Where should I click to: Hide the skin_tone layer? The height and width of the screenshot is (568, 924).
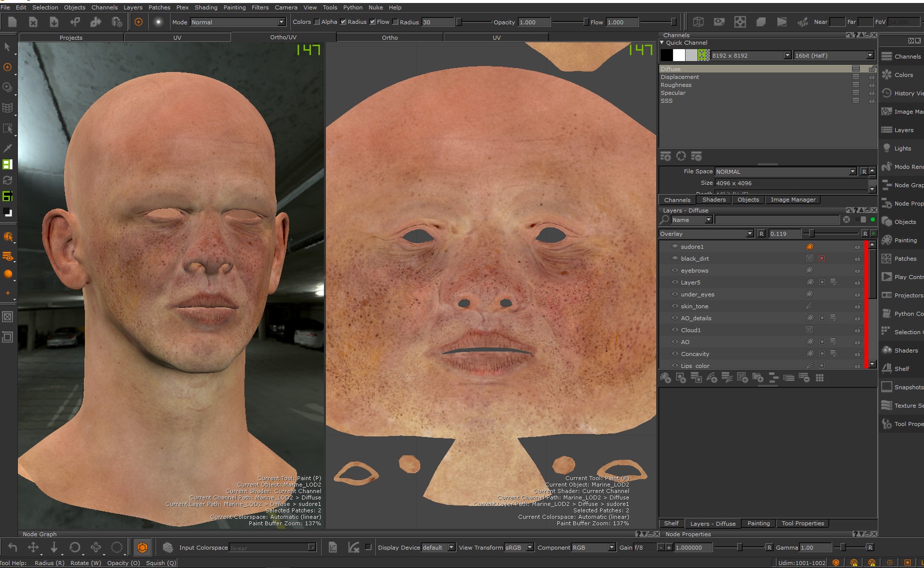point(675,306)
